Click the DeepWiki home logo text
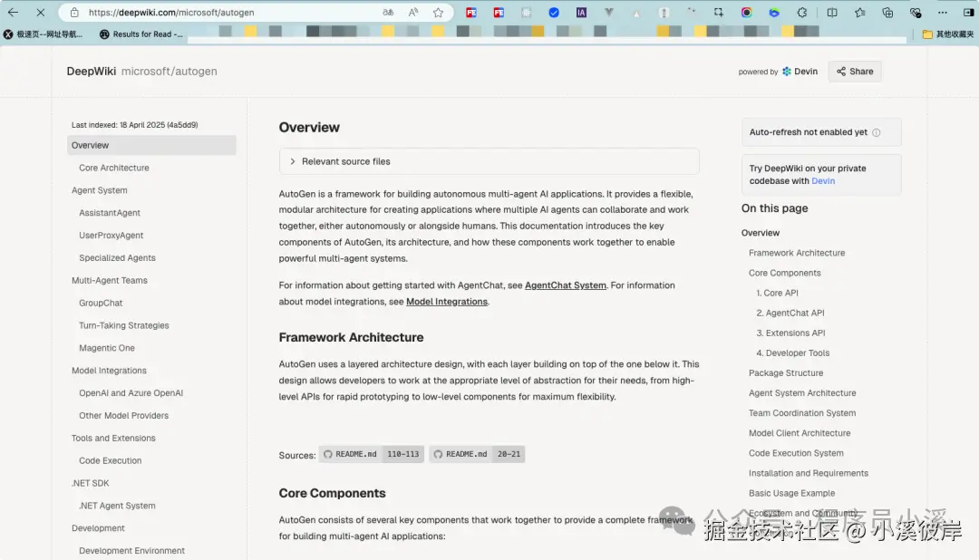 (92, 72)
